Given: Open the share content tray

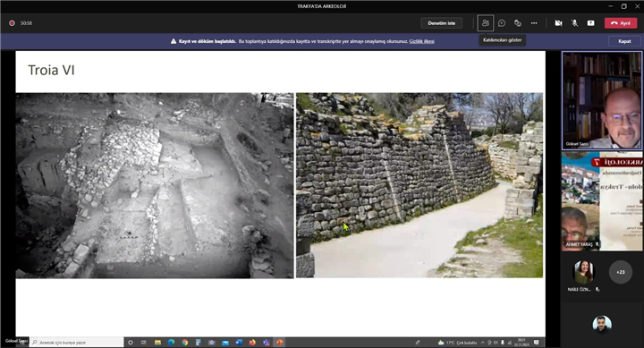Looking at the screenshot, I should click(590, 23).
